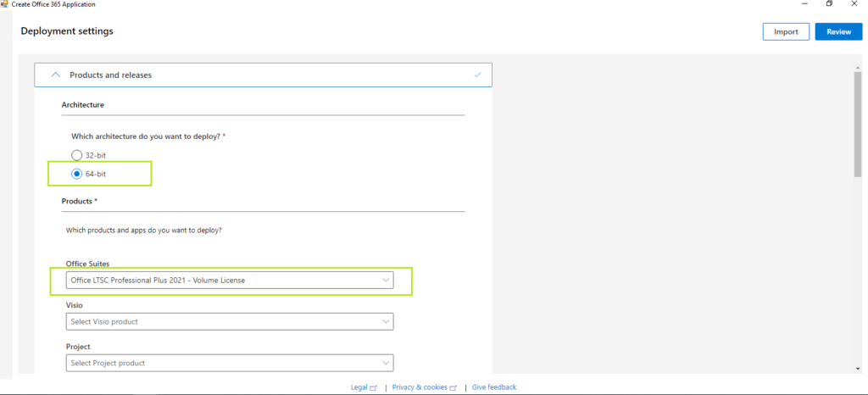Collapse the Products and releases section chevron
The width and height of the screenshot is (868, 395).
[x=55, y=75]
